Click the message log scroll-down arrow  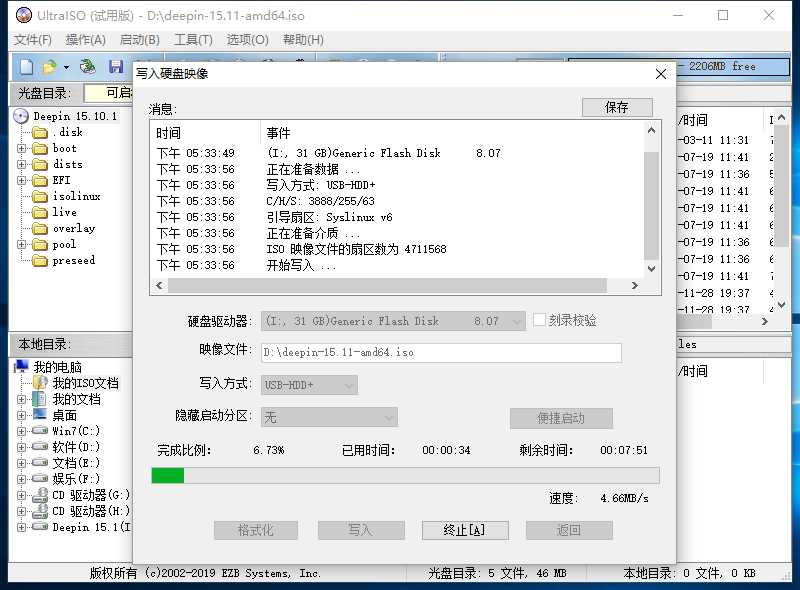(x=651, y=268)
